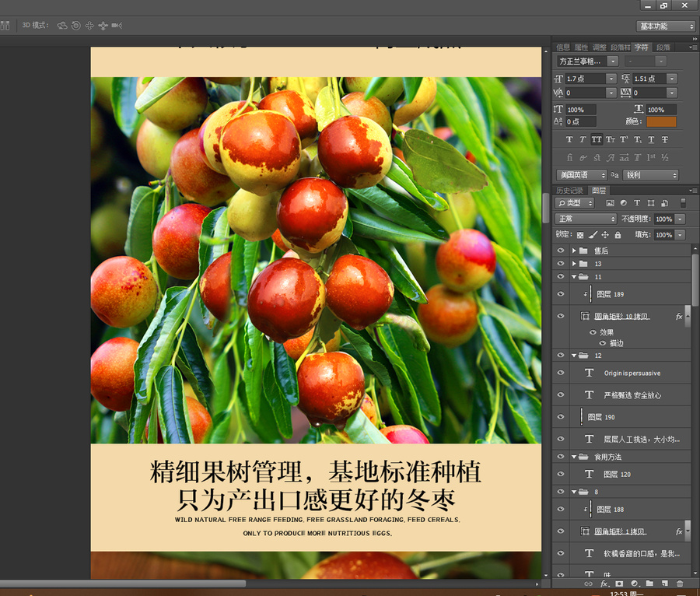Switch to the 段落 tab

(663, 47)
